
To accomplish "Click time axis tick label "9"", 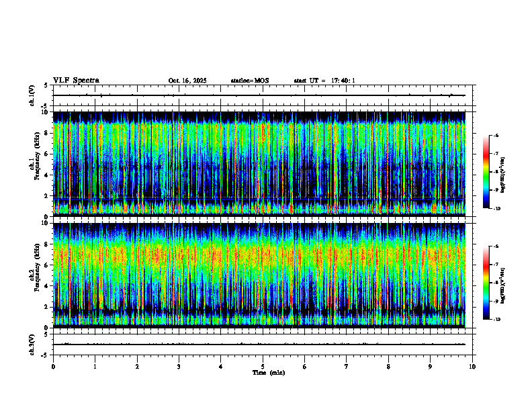I will pyautogui.click(x=430, y=367).
